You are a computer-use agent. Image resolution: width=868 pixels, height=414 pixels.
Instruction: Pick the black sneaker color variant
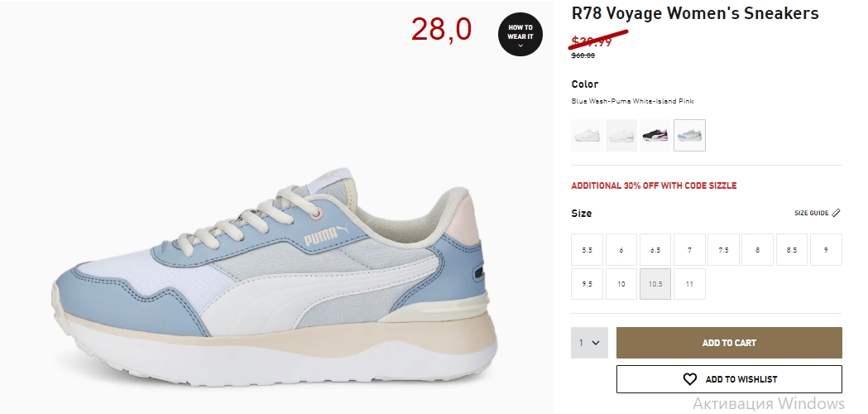655,135
